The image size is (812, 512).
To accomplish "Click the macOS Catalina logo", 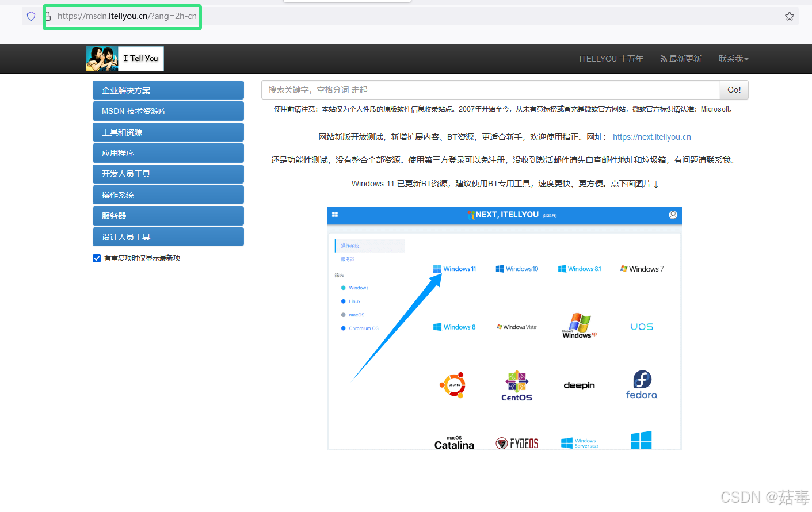I will pyautogui.click(x=454, y=442).
